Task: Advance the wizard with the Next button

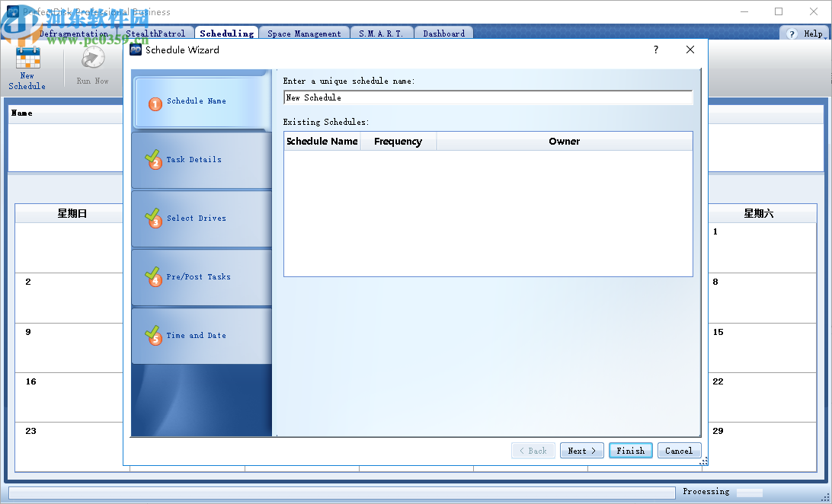Action: pyautogui.click(x=581, y=450)
